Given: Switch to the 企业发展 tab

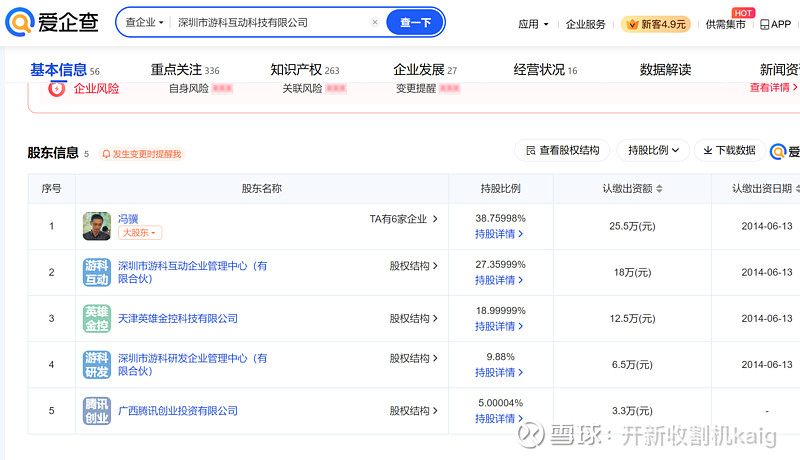Looking at the screenshot, I should [425, 70].
